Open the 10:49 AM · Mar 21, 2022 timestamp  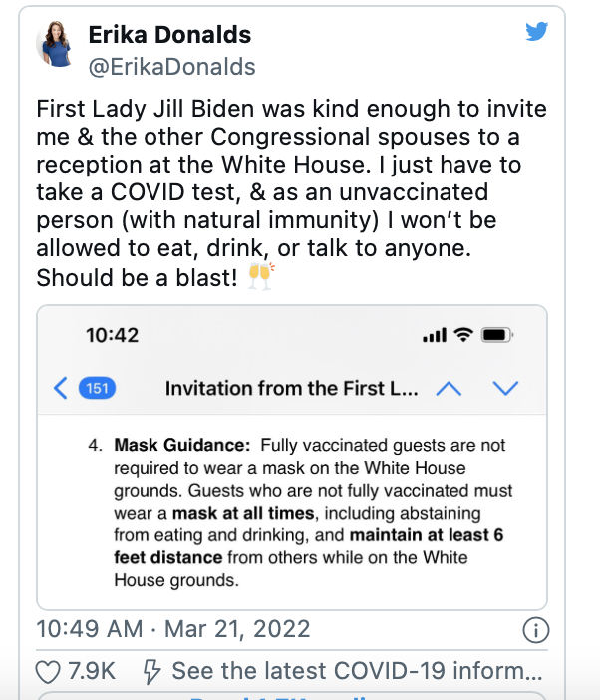pos(173,630)
